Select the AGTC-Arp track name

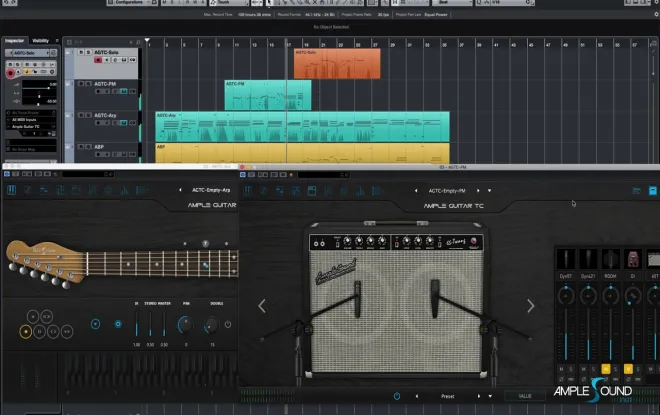(105, 115)
